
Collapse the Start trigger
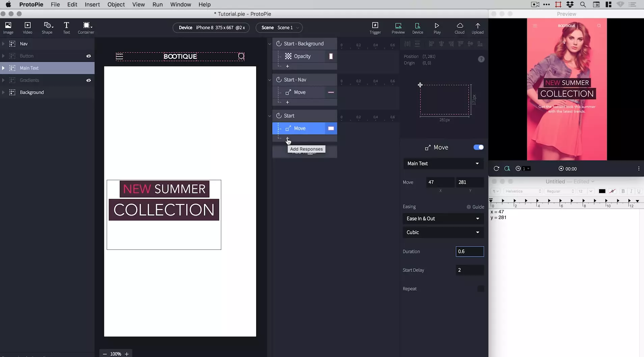point(269,116)
